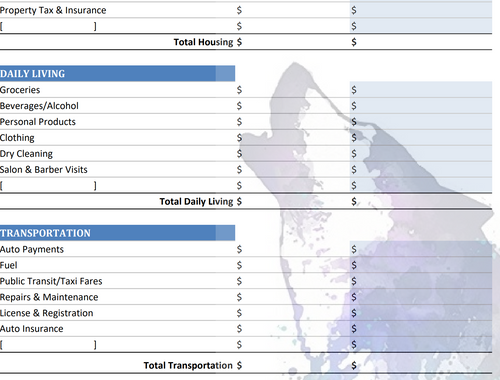The height and width of the screenshot is (380, 500).
Task: Click the blank bracketed entry under Salon & Barber Visits
Action: pyautogui.click(x=49, y=185)
